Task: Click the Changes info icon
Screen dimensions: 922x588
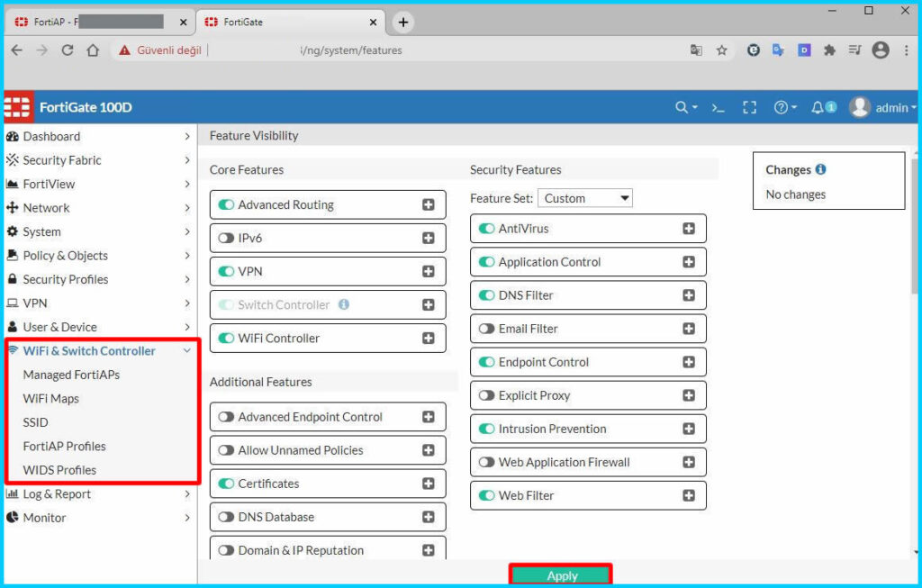Action: (820, 169)
